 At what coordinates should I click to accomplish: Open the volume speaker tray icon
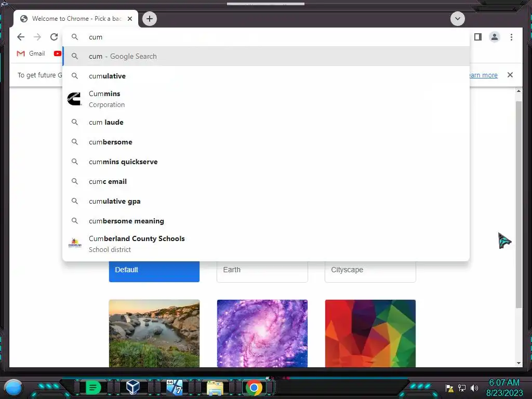pyautogui.click(x=474, y=388)
